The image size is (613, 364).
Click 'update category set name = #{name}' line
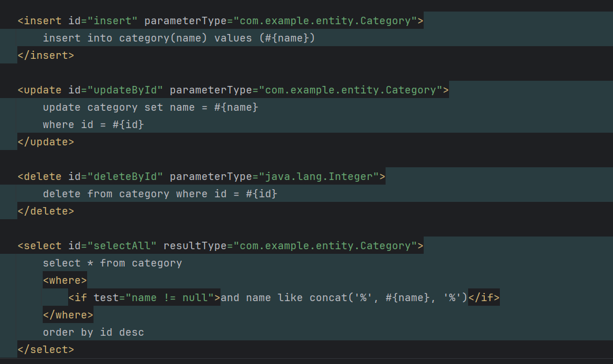point(151,107)
